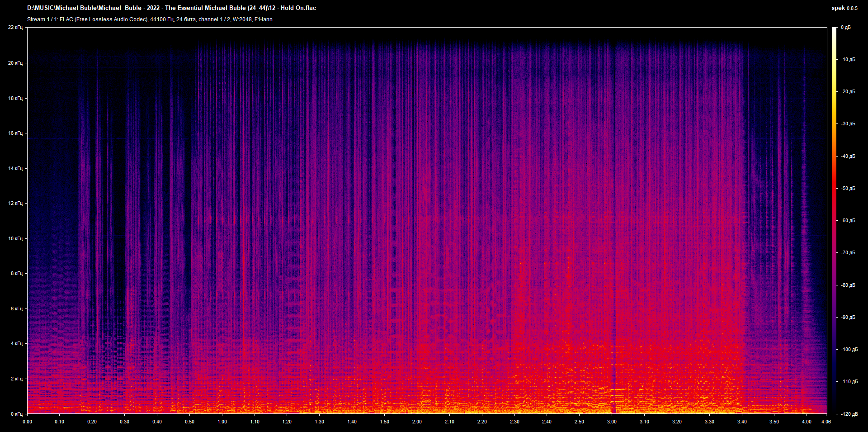Viewport: 868px width, 432px height.
Task: Click the 14 кГц frequency axis label
Action: 15,168
